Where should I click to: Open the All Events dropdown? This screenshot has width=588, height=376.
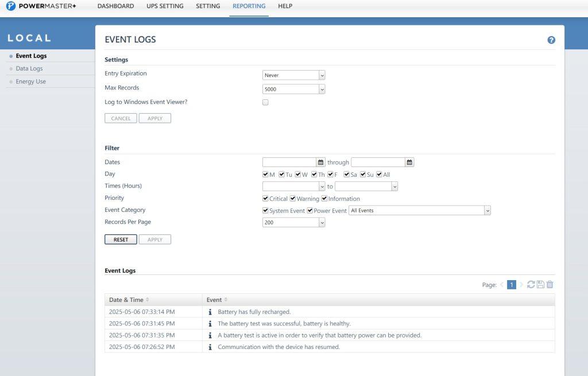click(420, 210)
